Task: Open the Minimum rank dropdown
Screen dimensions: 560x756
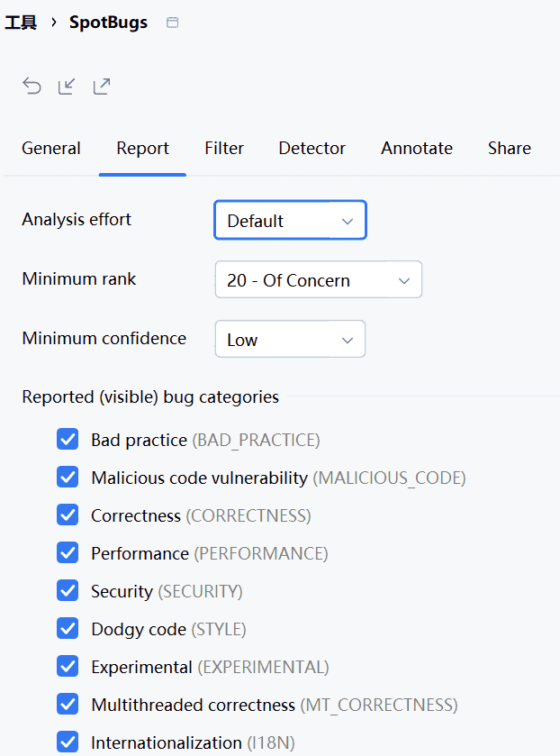Action: coord(318,280)
